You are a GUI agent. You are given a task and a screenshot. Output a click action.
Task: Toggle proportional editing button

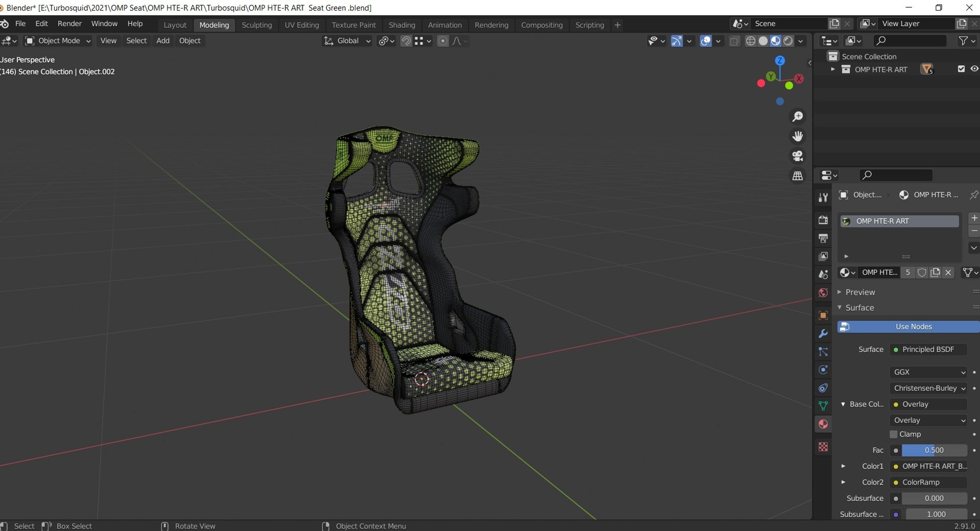(x=443, y=41)
